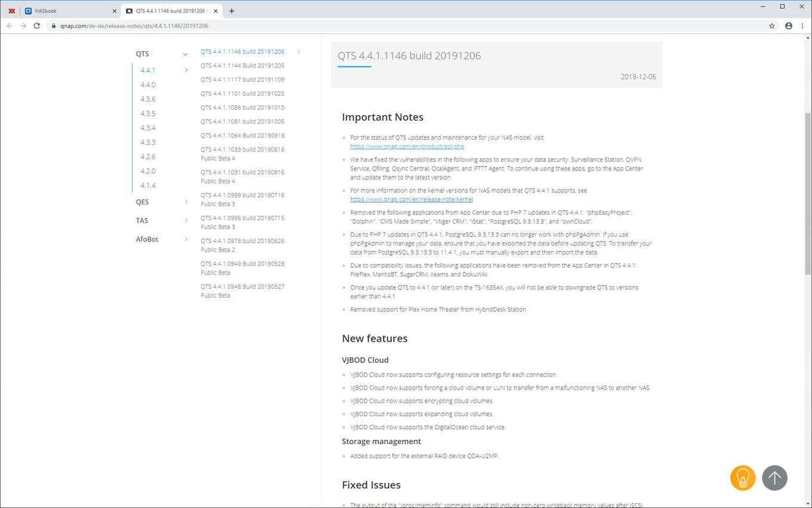
Task: Click the URL address bar
Action: tap(406, 26)
